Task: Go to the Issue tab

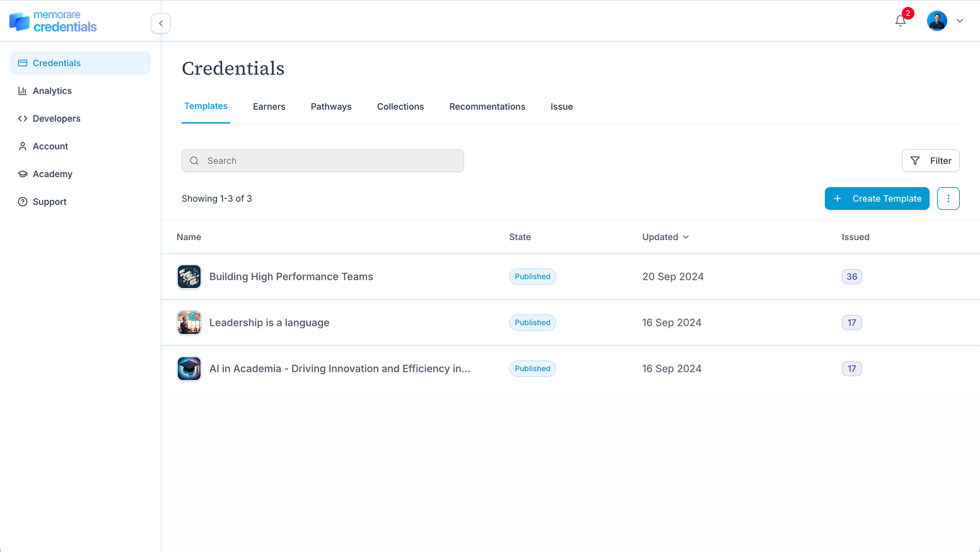Action: tap(562, 106)
